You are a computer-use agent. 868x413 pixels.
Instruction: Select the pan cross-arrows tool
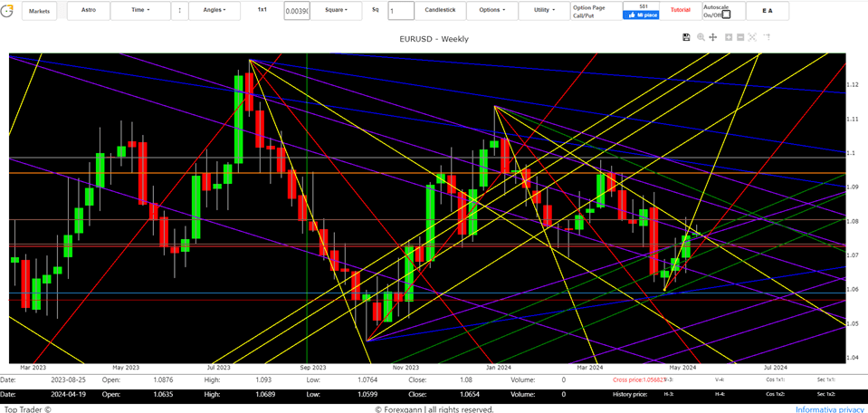pos(713,37)
